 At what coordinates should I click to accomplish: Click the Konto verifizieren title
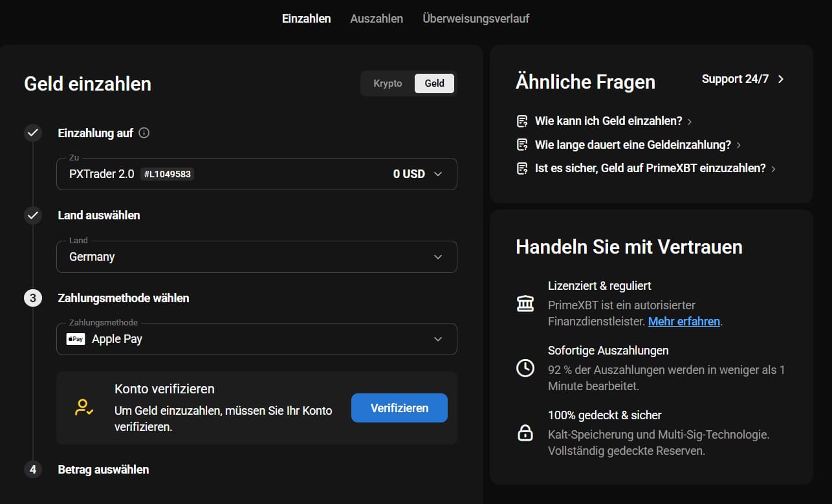click(x=164, y=389)
